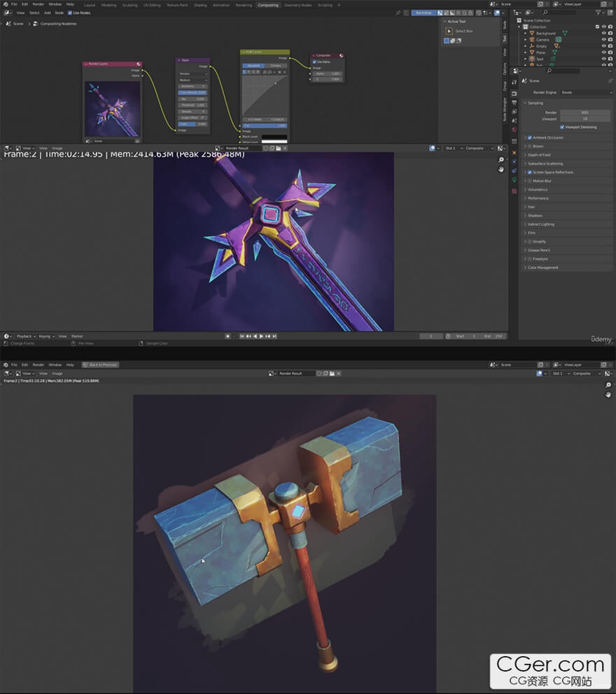Open the Render menu in top bar
Screen dimensions: 616x694
(38, 4)
